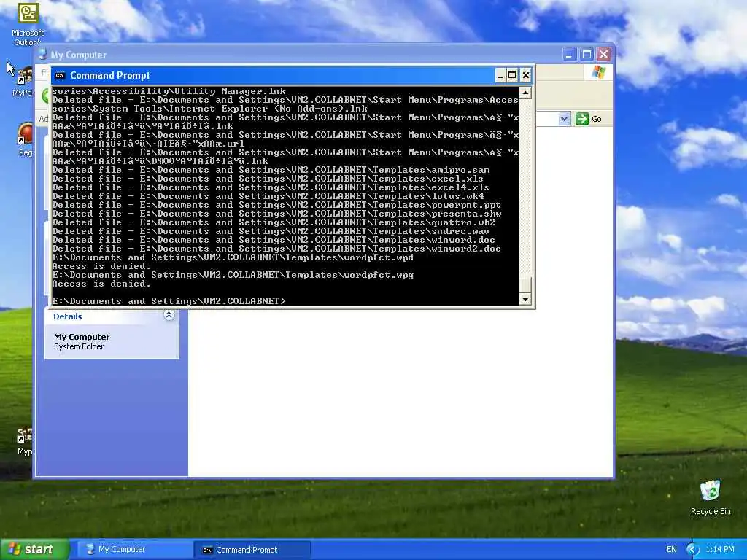This screenshot has width=747, height=560.
Task: Minimize the Command Prompt window
Action: point(500,75)
